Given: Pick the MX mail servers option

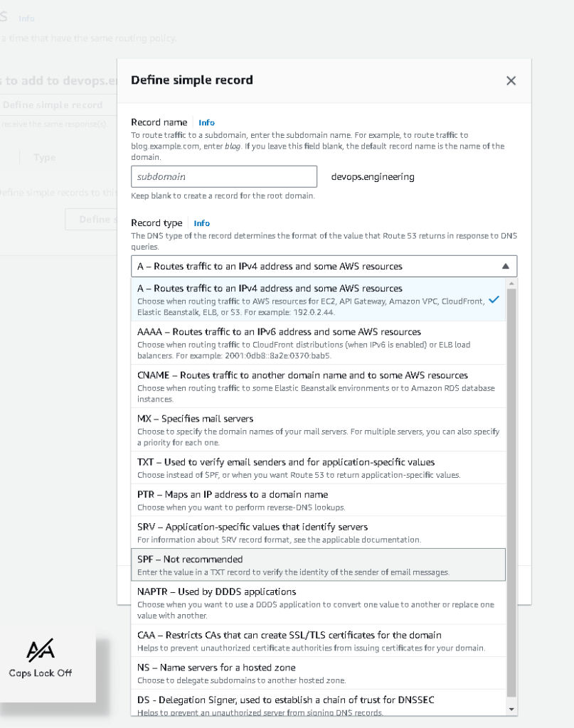Looking at the screenshot, I should [x=318, y=430].
